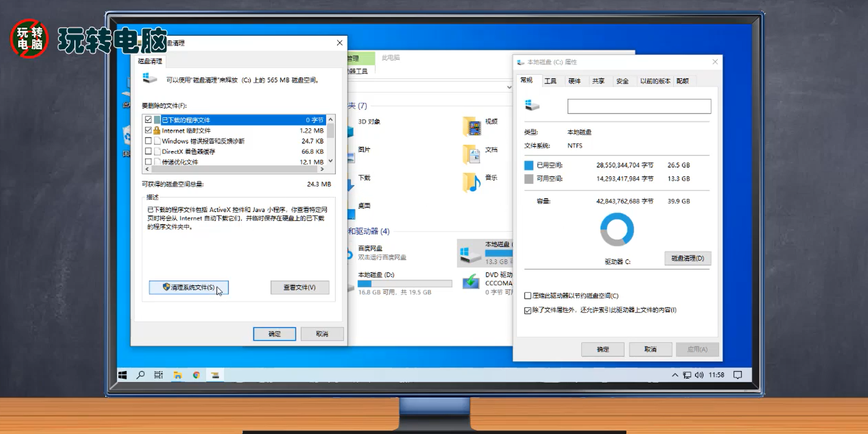The image size is (868, 434).
Task: Click file list scroll-right arrow
Action: [322, 169]
